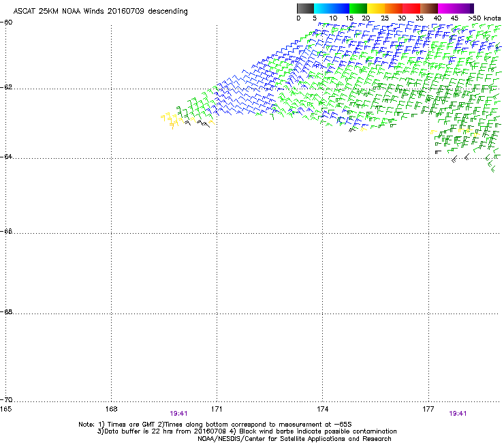Click the 'NOAA/NESDIS/Center for Satellite Applications and Research' credit
The height and width of the screenshot is (443, 504).
coord(294,439)
